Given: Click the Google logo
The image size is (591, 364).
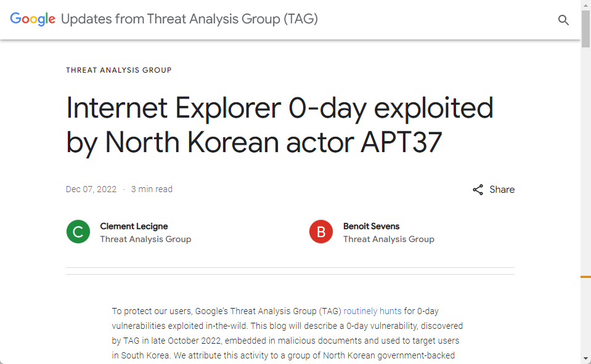Looking at the screenshot, I should [32, 18].
